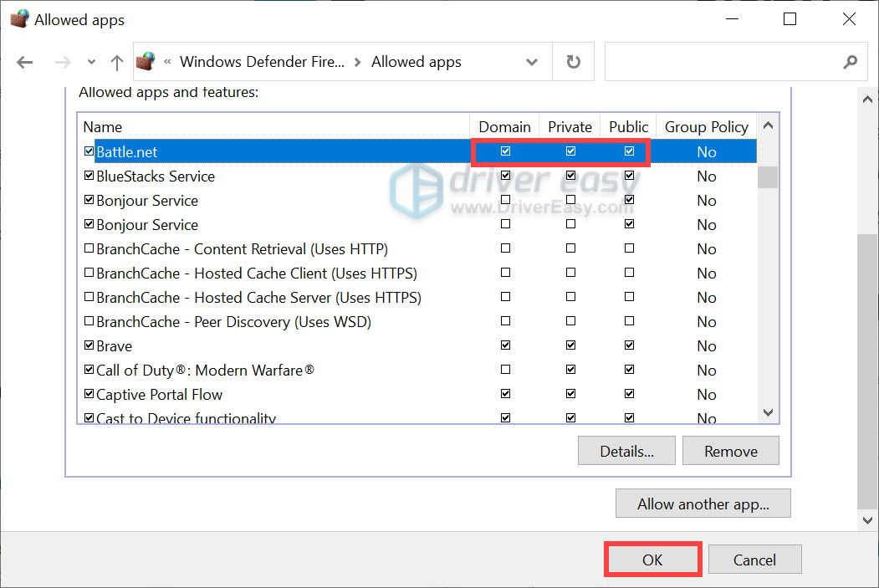Enable Domain for first Bonjour Service

(506, 200)
